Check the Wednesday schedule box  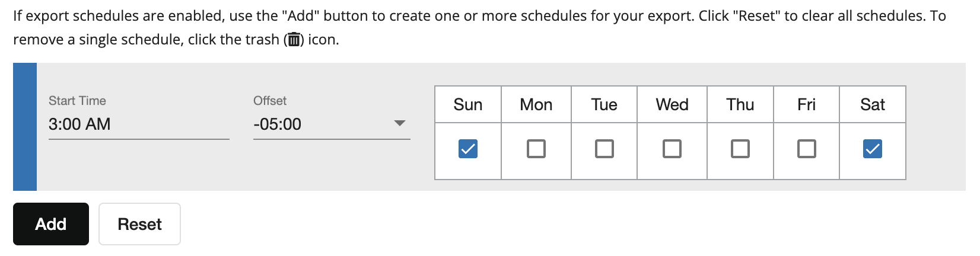coord(672,149)
